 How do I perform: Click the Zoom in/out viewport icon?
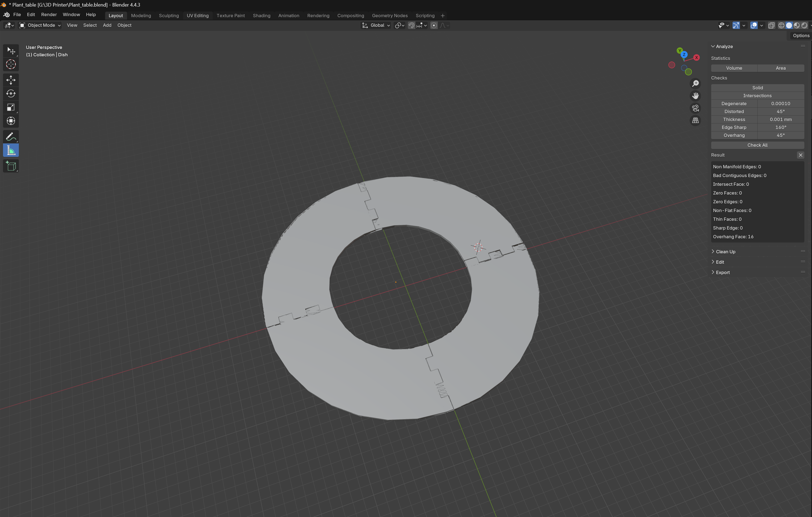pyautogui.click(x=695, y=83)
